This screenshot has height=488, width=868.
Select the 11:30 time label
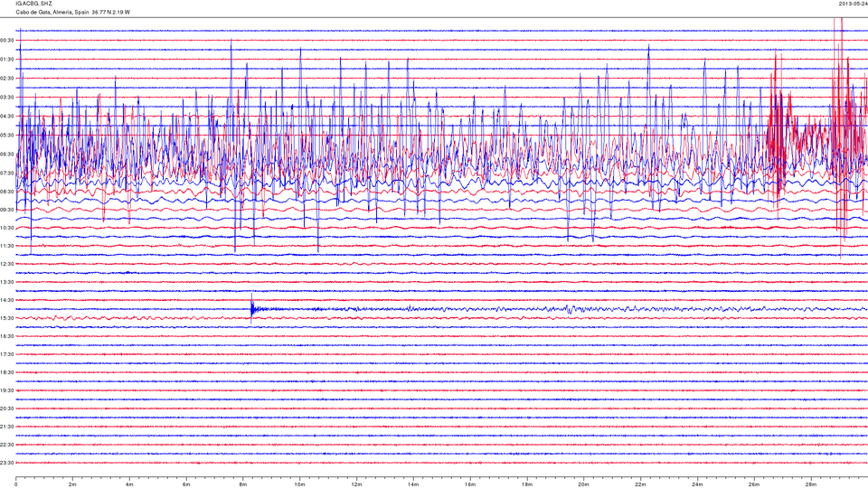[x=6, y=246]
